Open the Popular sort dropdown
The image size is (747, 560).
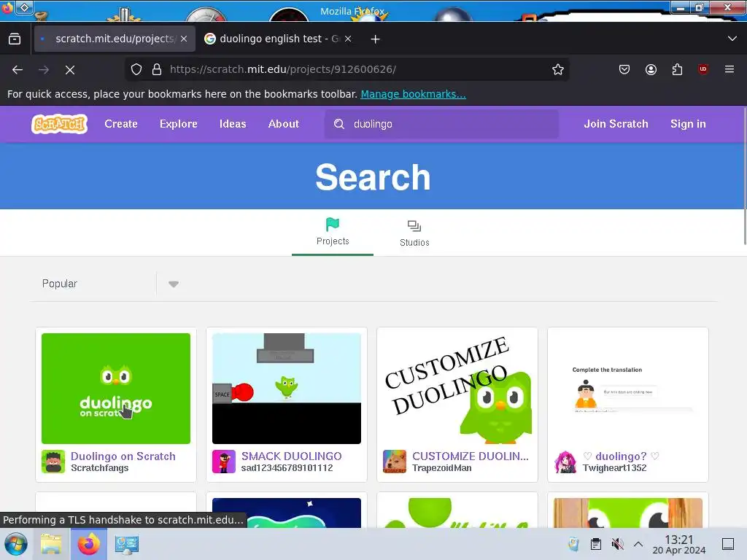(x=111, y=284)
